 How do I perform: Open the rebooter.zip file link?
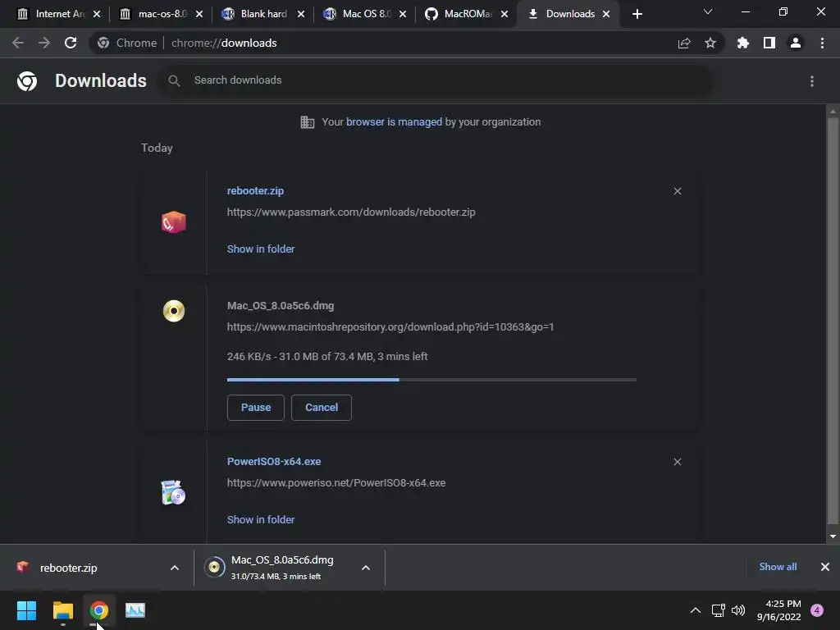coord(256,190)
